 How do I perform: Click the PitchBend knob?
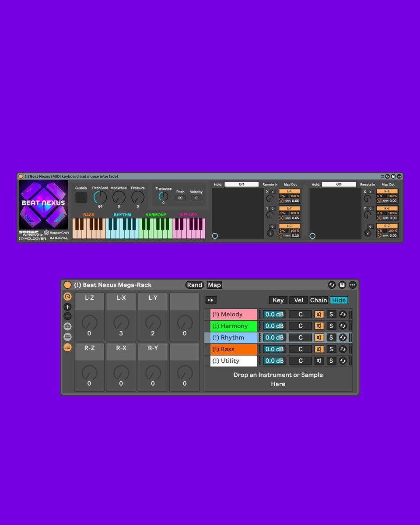(x=100, y=197)
